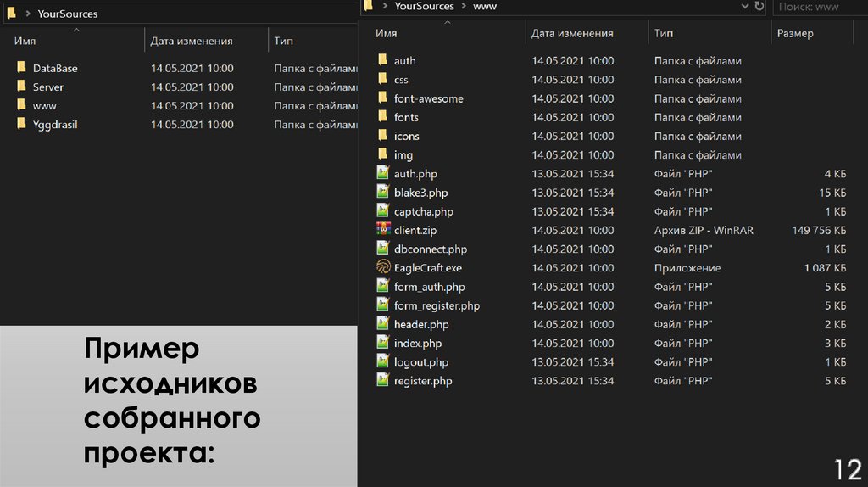Select the client.zip WinRAR archive icon
868x487 pixels.
383,229
